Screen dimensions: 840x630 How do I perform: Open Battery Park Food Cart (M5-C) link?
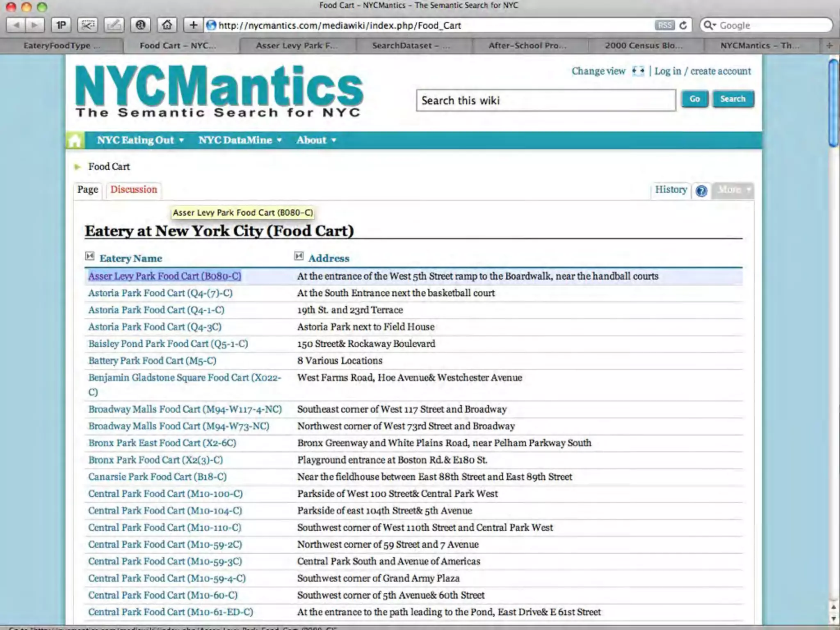pos(152,361)
